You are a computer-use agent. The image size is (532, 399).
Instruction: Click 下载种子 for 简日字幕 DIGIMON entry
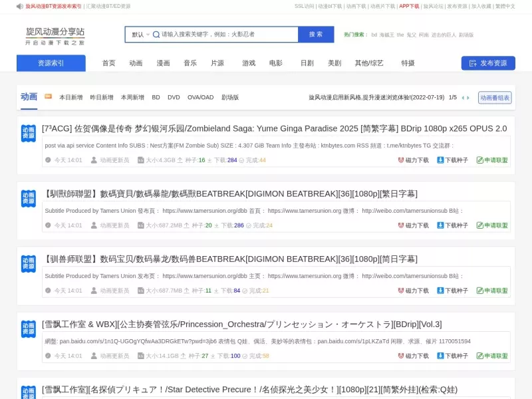[453, 291]
